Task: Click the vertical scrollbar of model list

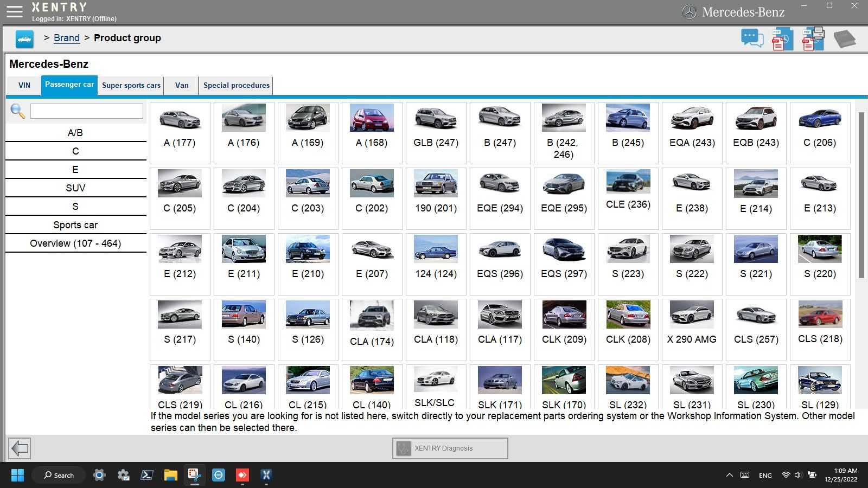Action: [x=861, y=195]
